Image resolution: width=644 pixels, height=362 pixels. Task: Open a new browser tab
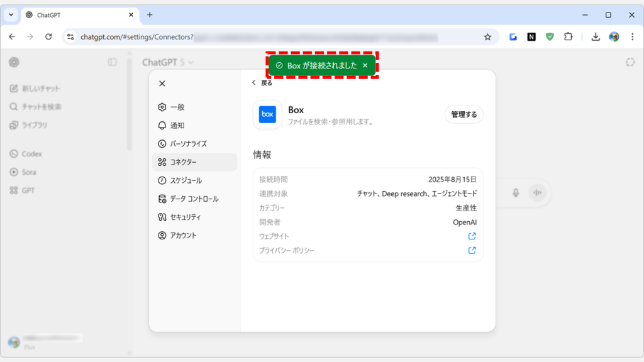pos(150,15)
